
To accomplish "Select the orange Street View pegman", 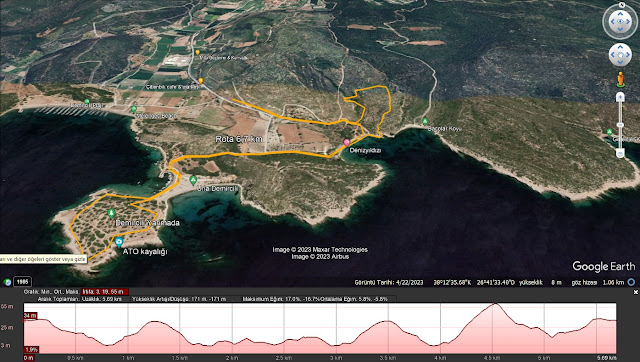I will pyautogui.click(x=620, y=79).
